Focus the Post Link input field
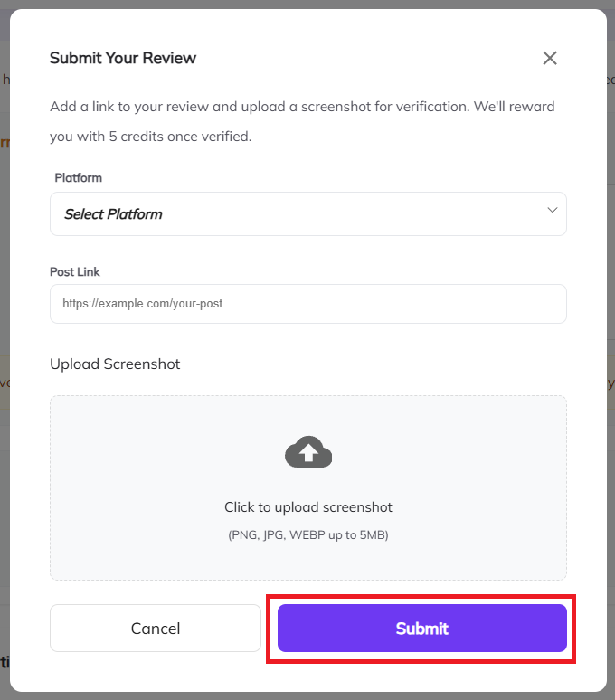The image size is (615, 700). click(308, 304)
